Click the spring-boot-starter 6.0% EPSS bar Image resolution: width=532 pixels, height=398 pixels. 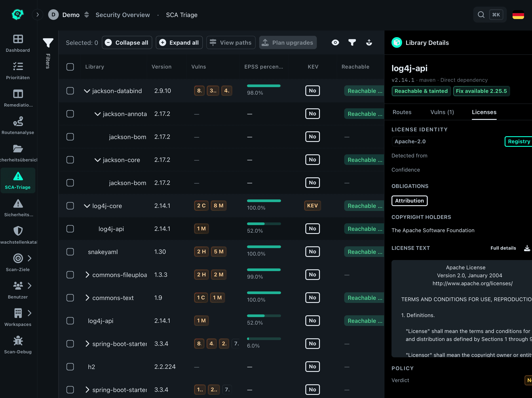[x=264, y=339]
